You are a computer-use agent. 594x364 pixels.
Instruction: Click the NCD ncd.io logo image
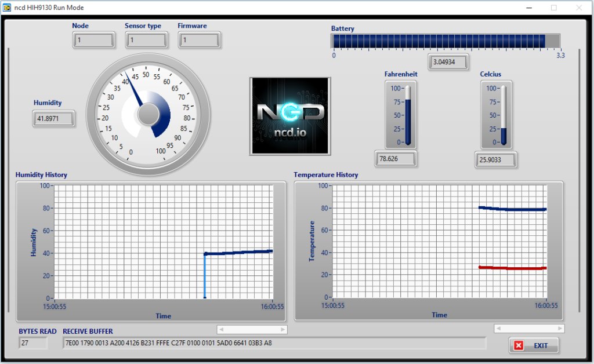point(290,116)
